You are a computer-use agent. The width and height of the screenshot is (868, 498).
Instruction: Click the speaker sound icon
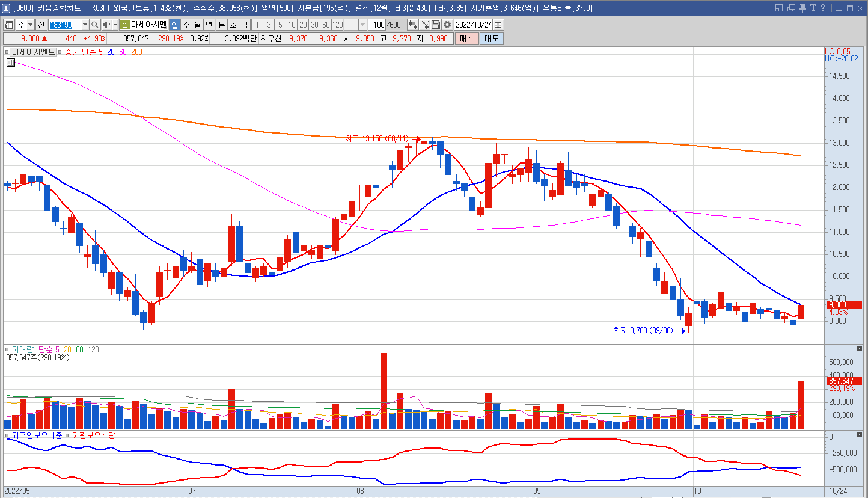click(x=106, y=25)
